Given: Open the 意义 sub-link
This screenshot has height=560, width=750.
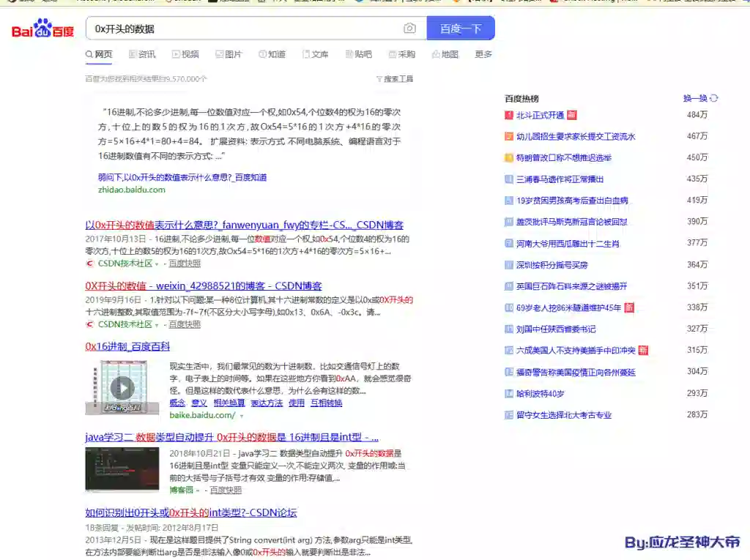Looking at the screenshot, I should [x=199, y=403].
